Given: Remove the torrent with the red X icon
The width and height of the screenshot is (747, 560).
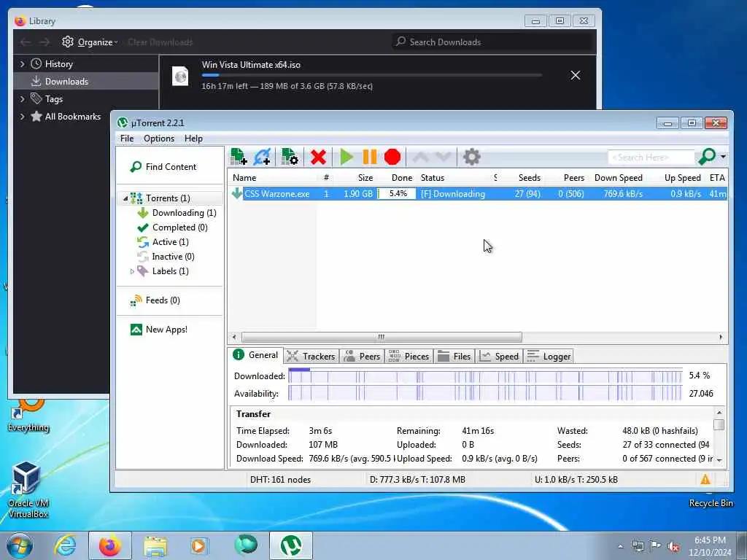Looking at the screenshot, I should click(318, 157).
